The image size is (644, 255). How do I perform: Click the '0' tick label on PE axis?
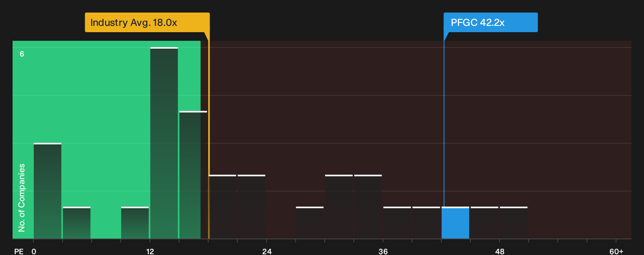point(34,251)
